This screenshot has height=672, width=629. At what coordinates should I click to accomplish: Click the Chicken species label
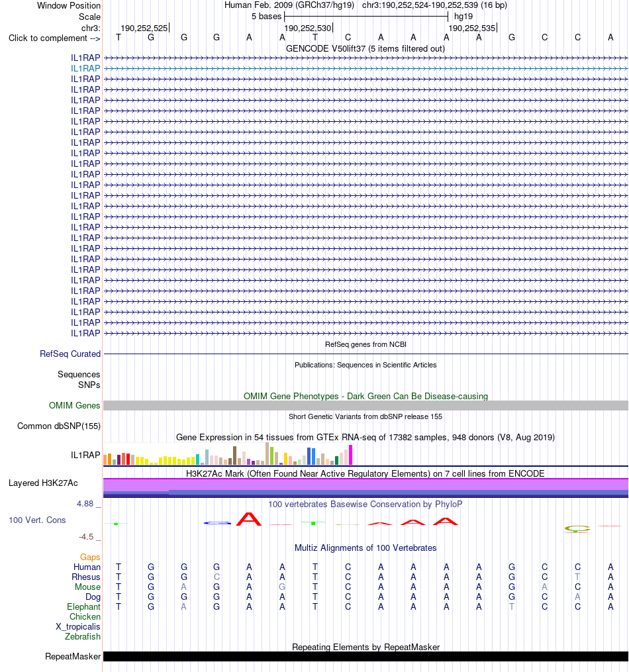[x=85, y=616]
